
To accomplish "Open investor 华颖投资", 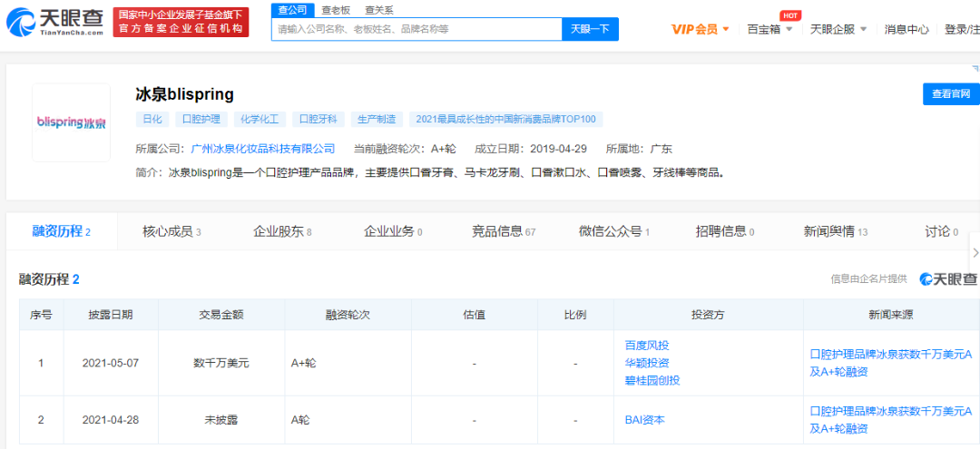I will coord(647,363).
